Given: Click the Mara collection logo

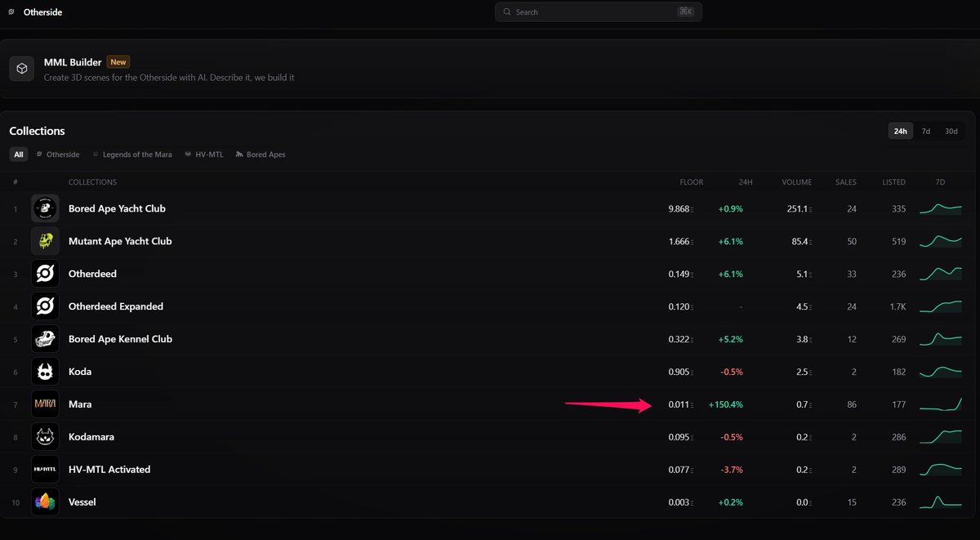Looking at the screenshot, I should pyautogui.click(x=45, y=404).
